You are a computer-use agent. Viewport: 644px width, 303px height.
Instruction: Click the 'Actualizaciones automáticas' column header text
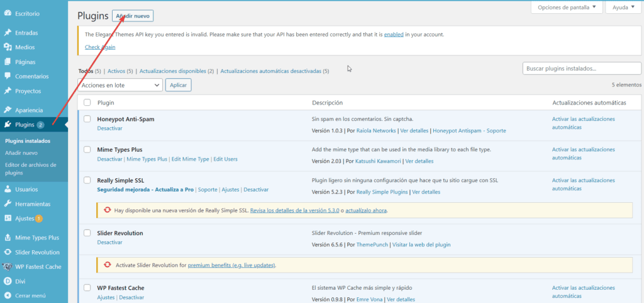point(589,103)
